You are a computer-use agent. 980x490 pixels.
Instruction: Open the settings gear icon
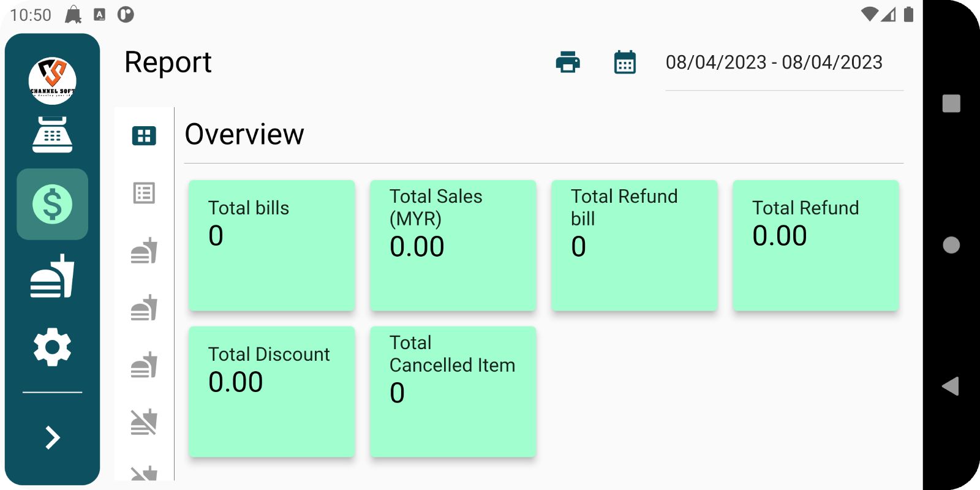coord(52,347)
